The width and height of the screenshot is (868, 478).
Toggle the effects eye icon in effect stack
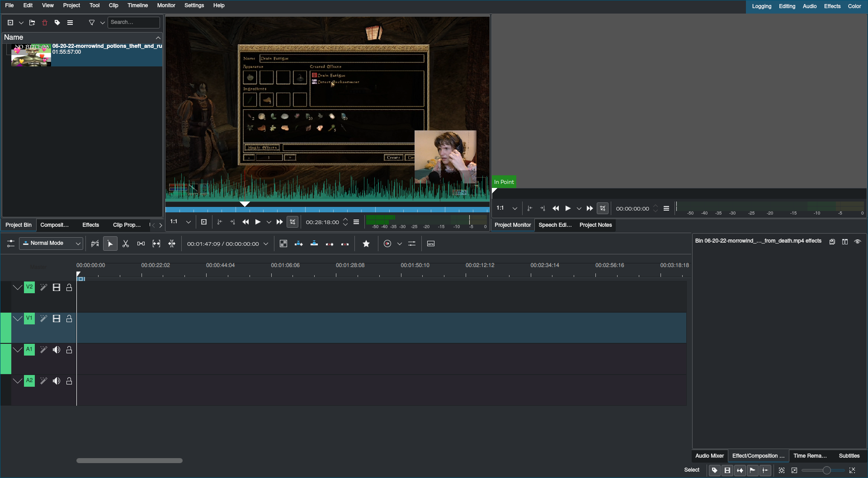click(x=858, y=241)
